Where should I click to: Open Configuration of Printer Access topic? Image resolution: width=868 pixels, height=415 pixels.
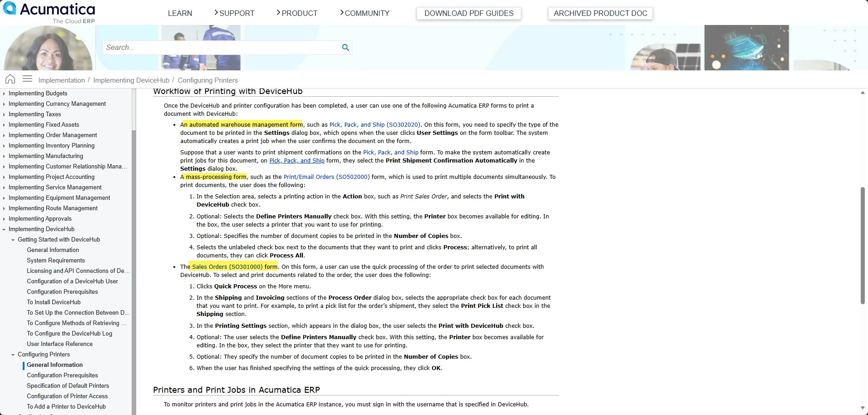[67, 396]
